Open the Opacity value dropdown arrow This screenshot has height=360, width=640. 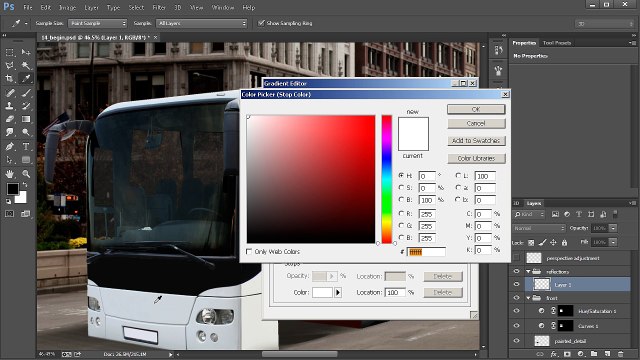(x=613, y=228)
